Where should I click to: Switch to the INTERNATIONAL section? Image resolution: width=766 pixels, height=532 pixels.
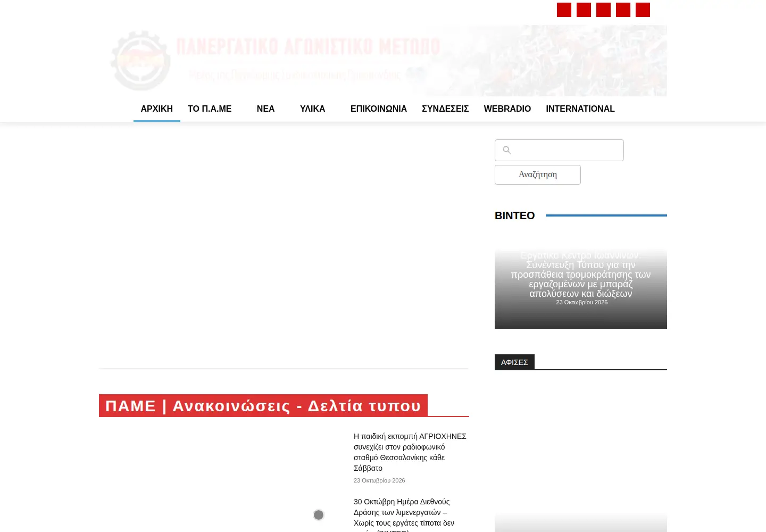[x=580, y=109]
